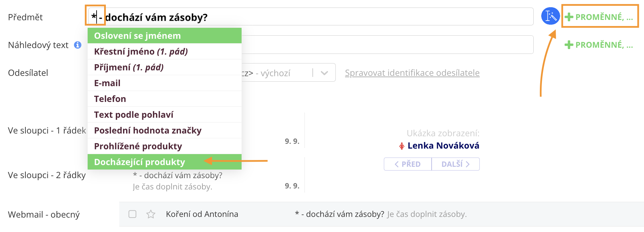Click the star icon in webmail preview
644x232 pixels.
point(151,214)
